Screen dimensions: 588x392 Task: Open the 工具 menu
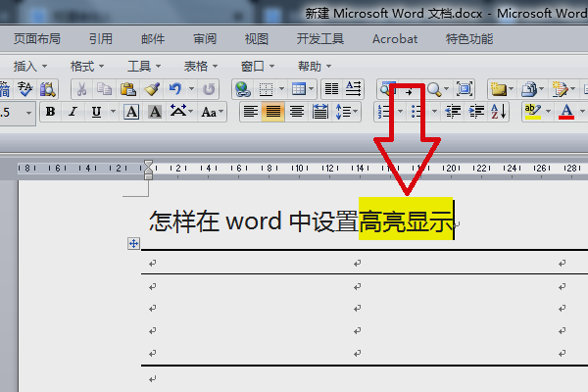click(x=144, y=67)
